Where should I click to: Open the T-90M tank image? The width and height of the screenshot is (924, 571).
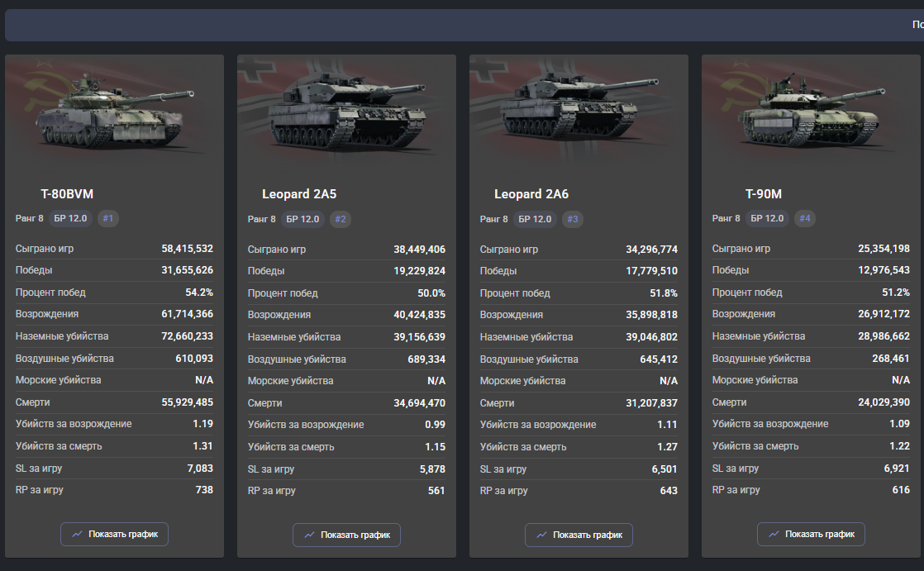[811, 112]
